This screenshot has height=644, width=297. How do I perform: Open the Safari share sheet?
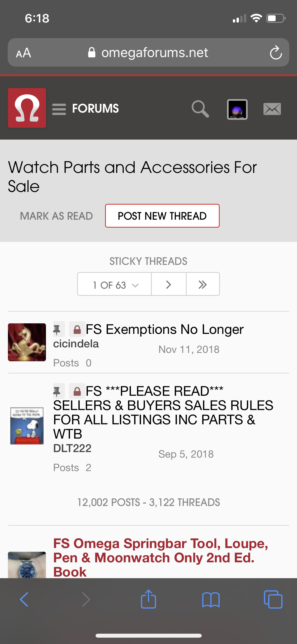coord(148,599)
